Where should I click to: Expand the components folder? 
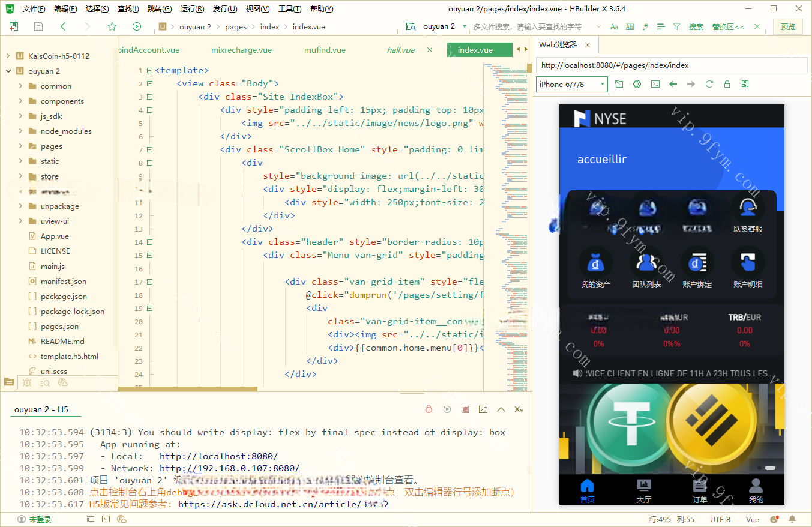click(20, 101)
